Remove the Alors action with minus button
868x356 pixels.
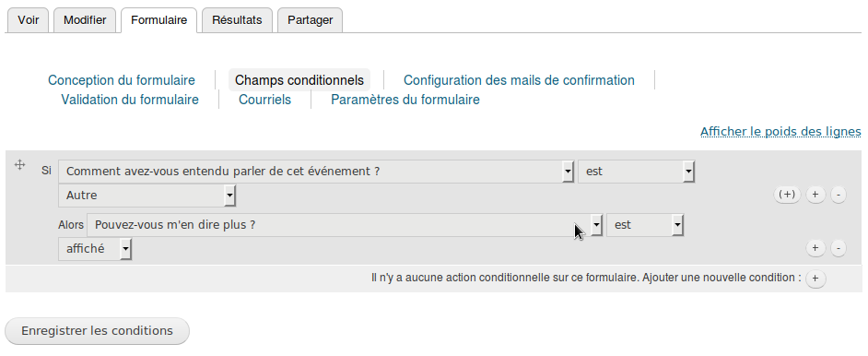(x=839, y=248)
